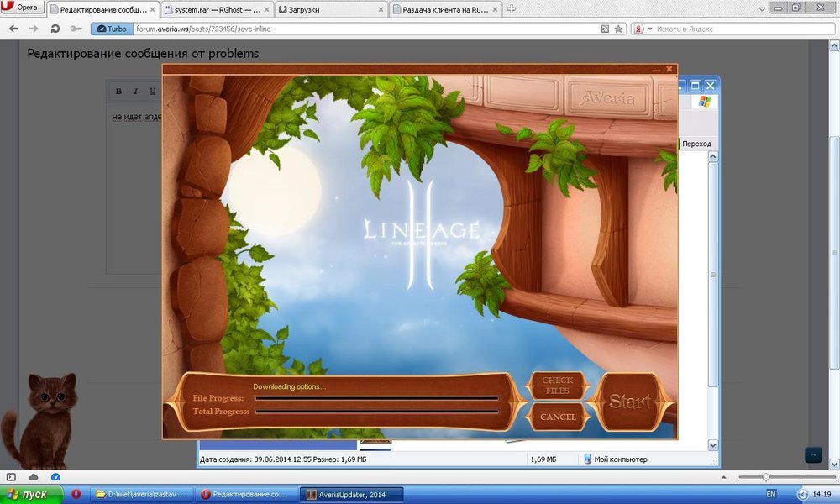
Task: Click the CHECK FILES button
Action: (557, 386)
